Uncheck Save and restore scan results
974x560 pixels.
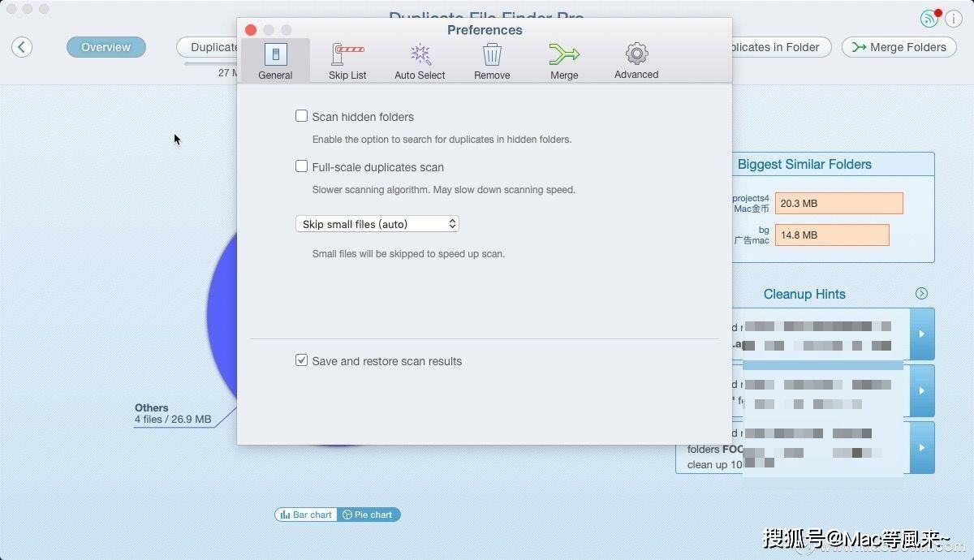[302, 360]
